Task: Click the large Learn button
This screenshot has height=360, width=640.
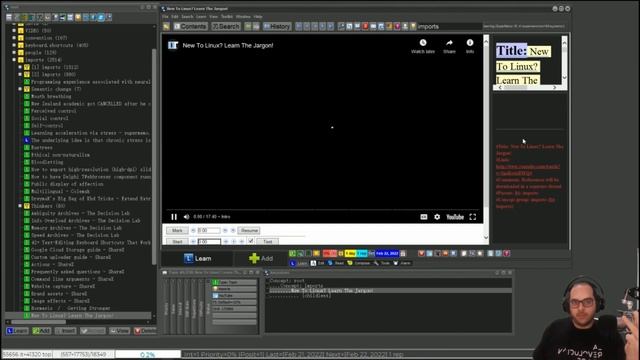Action: (198, 258)
